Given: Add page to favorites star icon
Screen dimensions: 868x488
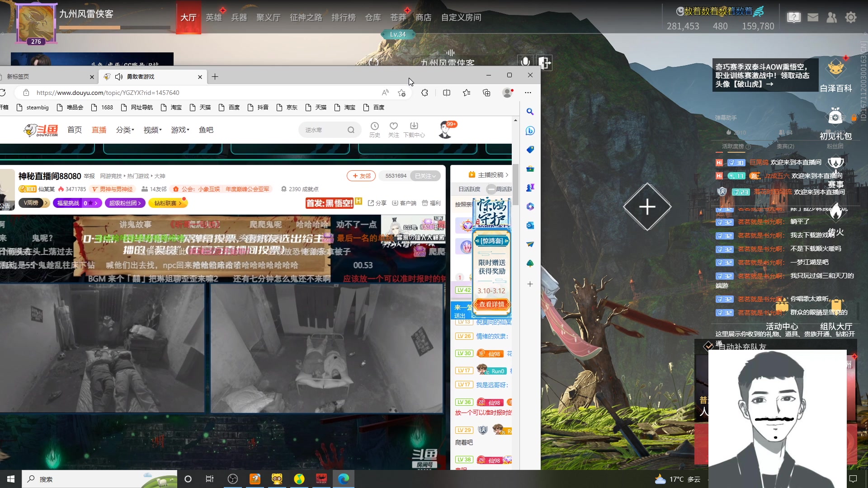Looking at the screenshot, I should (x=401, y=93).
